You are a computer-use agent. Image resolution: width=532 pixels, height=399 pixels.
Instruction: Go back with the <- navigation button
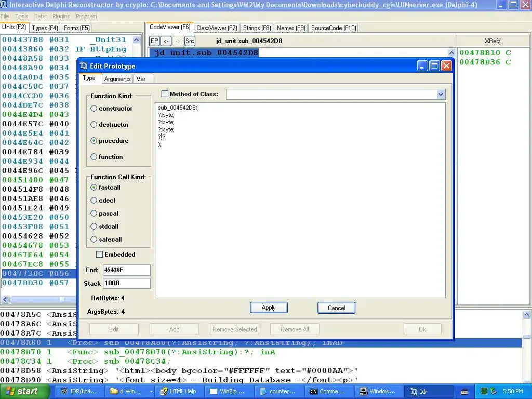pyautogui.click(x=166, y=41)
